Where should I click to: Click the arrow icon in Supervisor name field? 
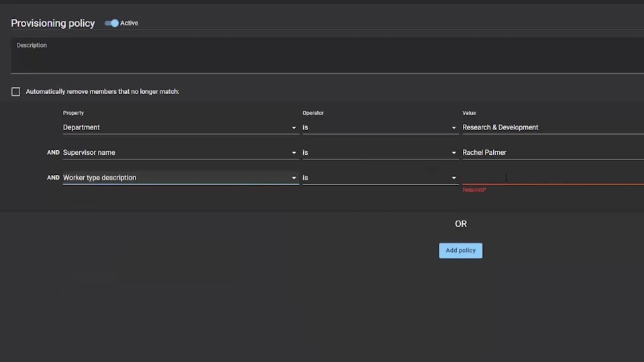294,153
